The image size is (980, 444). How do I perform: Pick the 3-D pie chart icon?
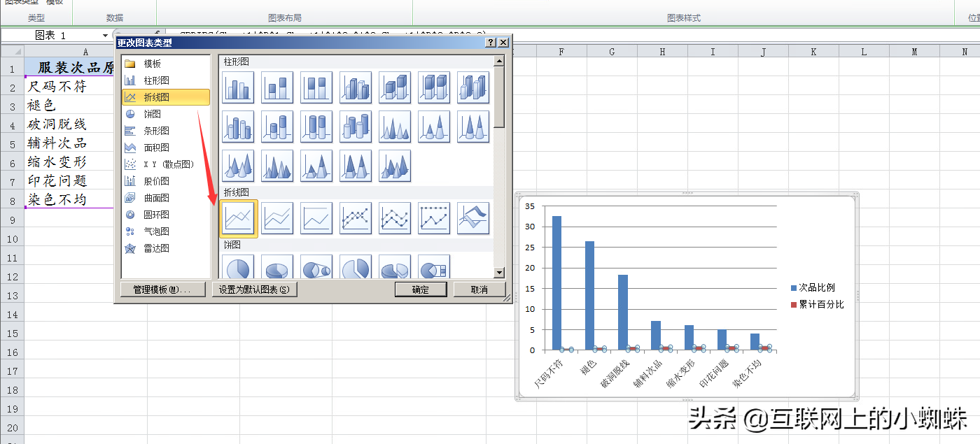[277, 267]
